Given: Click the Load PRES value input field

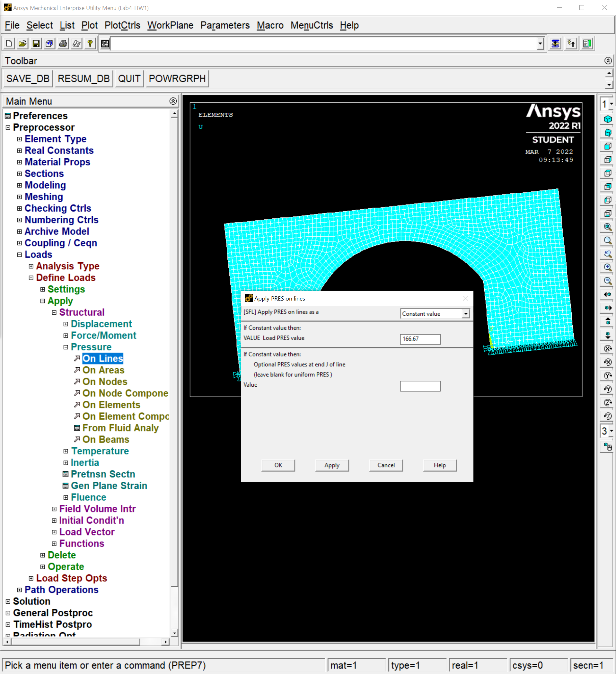Looking at the screenshot, I should [x=420, y=339].
